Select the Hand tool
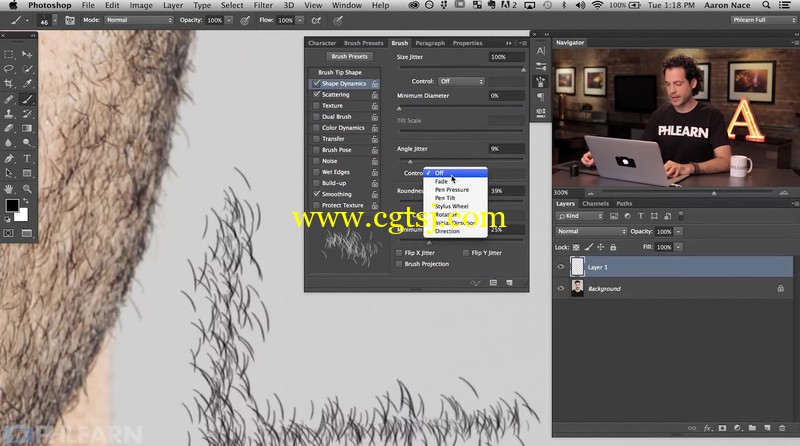800x446 pixels. click(x=9, y=189)
